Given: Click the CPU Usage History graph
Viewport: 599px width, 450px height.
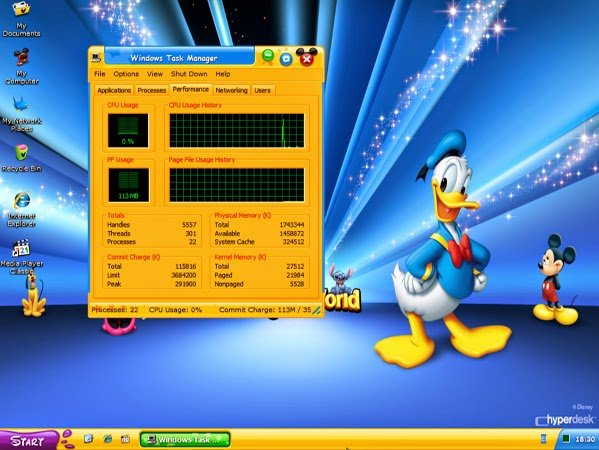Looking at the screenshot, I should pyautogui.click(x=237, y=130).
